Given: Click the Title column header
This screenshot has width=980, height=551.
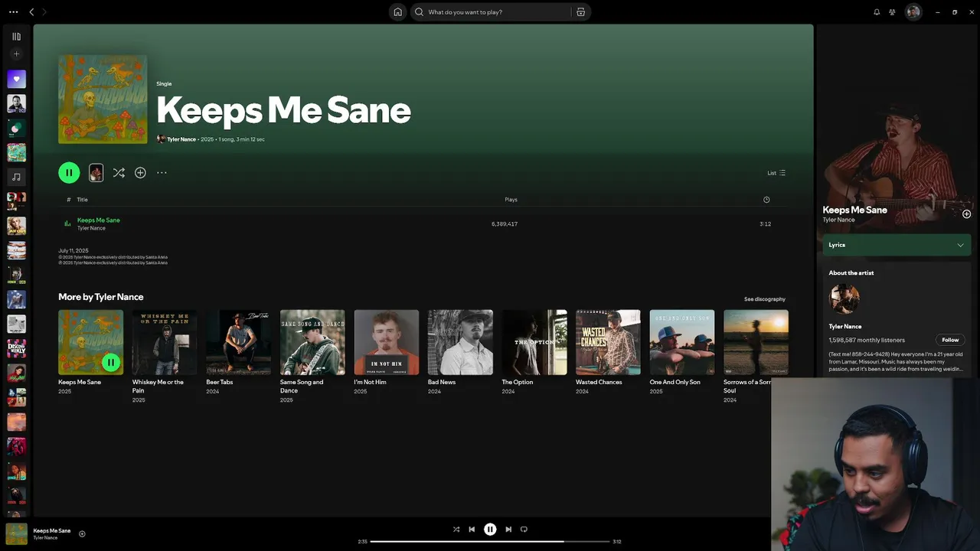Looking at the screenshot, I should pyautogui.click(x=82, y=200).
